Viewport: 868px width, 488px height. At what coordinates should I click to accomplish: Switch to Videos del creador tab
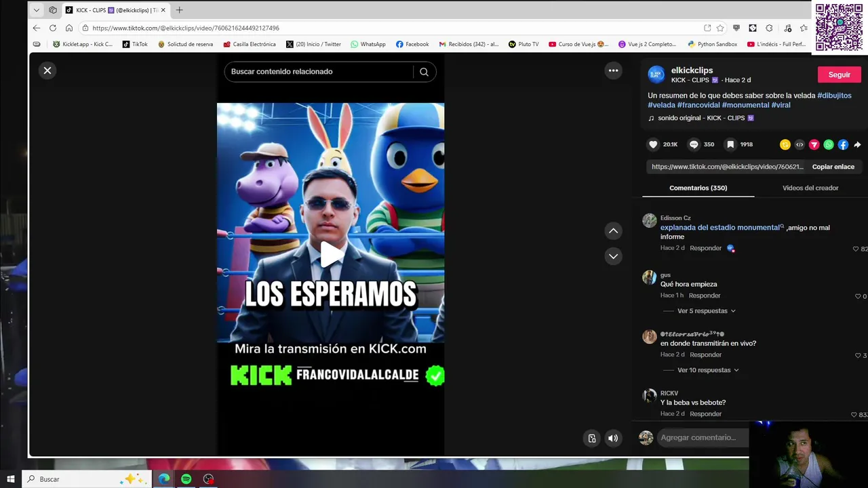tap(810, 188)
